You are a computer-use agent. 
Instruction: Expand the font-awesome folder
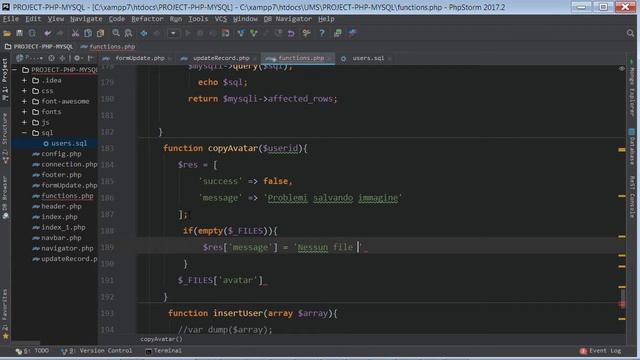[24, 101]
